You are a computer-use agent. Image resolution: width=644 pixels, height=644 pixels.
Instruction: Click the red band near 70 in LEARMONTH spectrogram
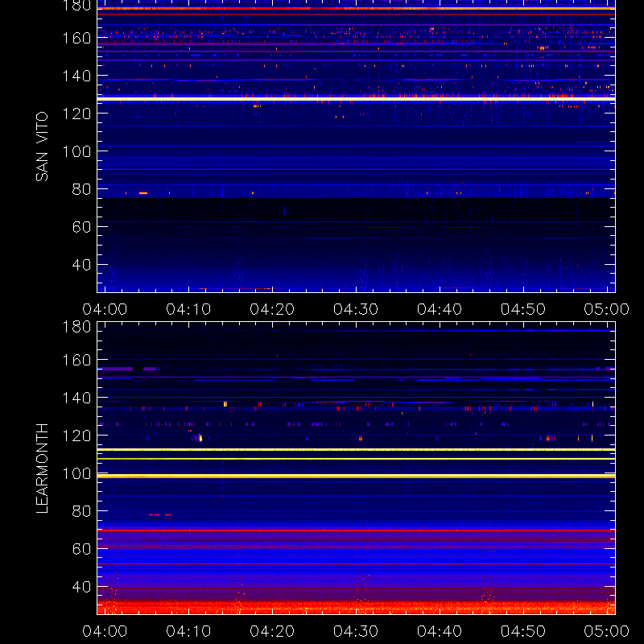coord(356,530)
